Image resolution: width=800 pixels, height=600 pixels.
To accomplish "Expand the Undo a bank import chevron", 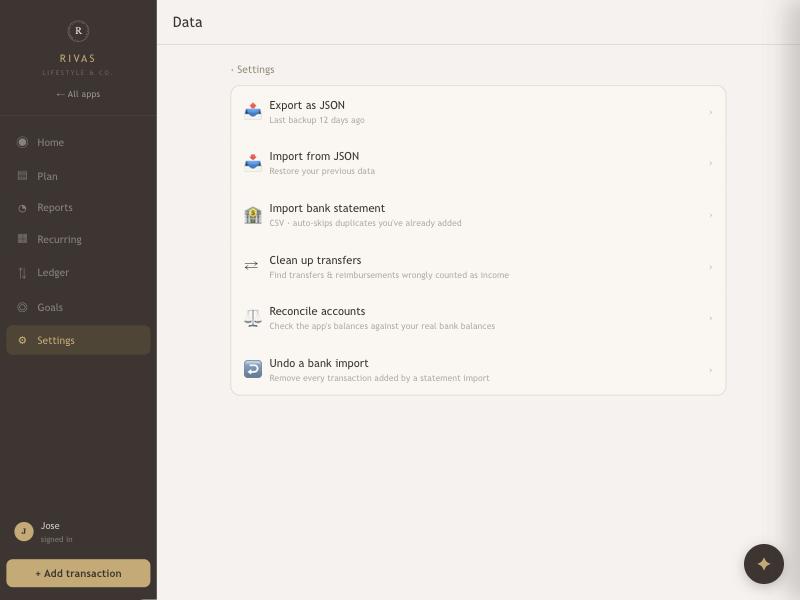I will [x=711, y=370].
